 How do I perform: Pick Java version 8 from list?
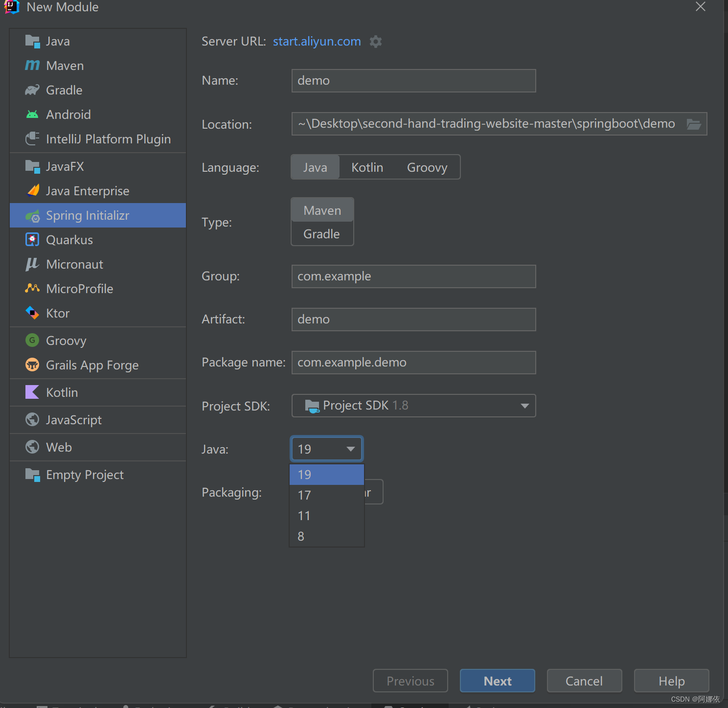(327, 536)
